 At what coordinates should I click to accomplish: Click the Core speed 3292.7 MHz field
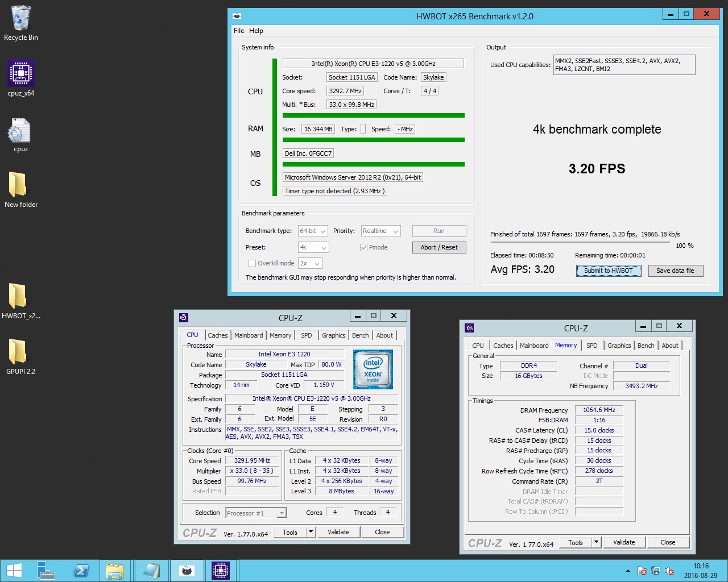point(345,91)
